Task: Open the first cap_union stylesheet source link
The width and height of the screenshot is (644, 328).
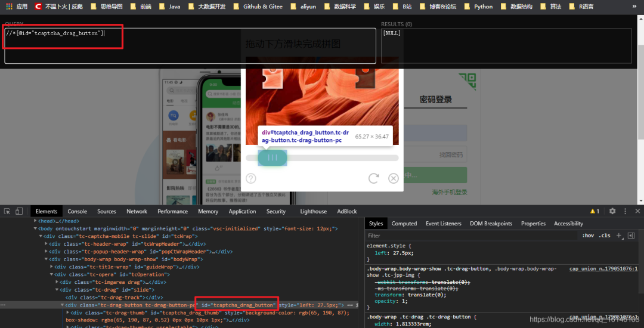Action: 603,269
